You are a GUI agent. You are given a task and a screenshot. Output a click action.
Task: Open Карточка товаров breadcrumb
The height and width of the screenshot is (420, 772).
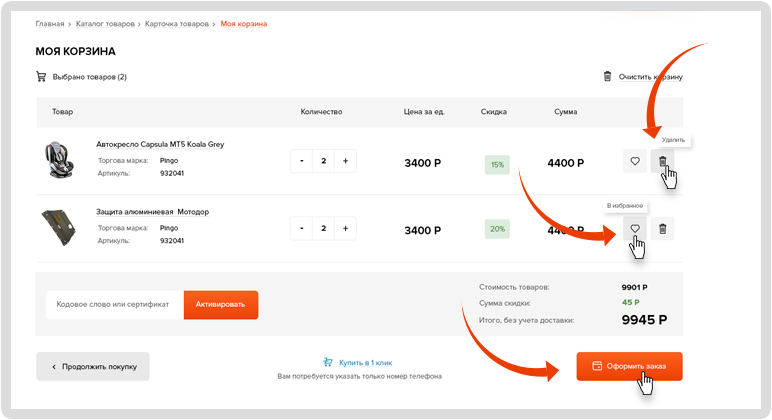(x=177, y=23)
